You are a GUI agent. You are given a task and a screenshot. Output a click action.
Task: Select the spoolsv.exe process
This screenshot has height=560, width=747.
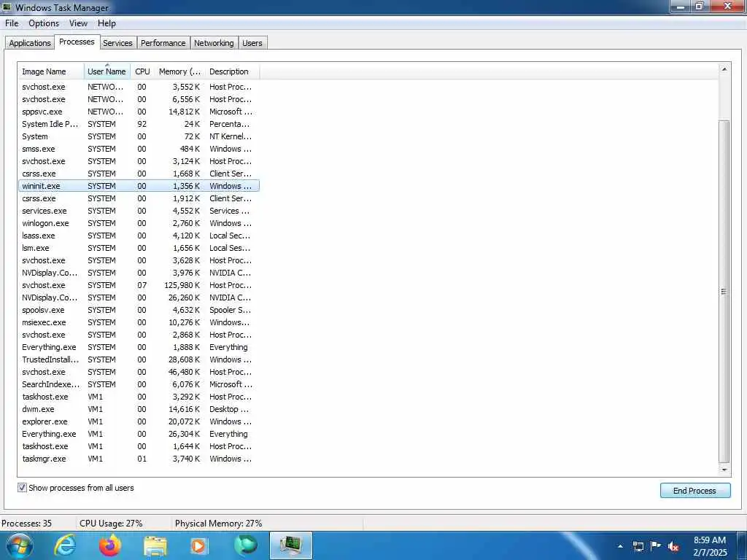pos(139,309)
